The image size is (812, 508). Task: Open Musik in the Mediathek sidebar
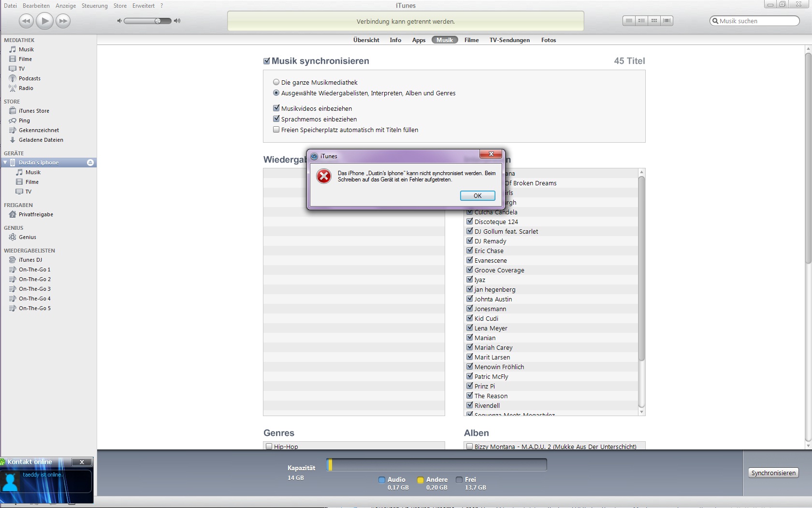click(x=26, y=49)
